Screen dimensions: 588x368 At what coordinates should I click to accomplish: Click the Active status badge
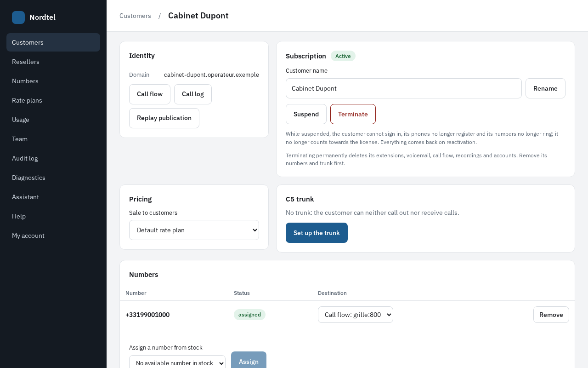click(x=343, y=56)
